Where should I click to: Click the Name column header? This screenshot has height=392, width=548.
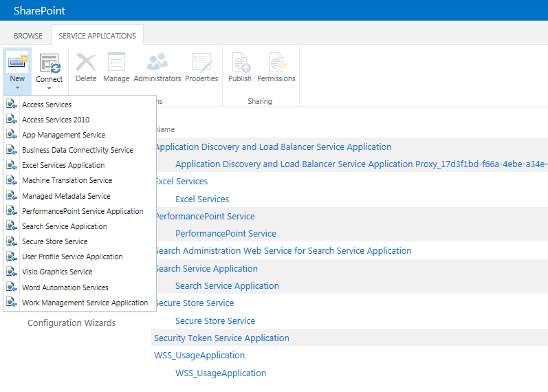point(166,129)
